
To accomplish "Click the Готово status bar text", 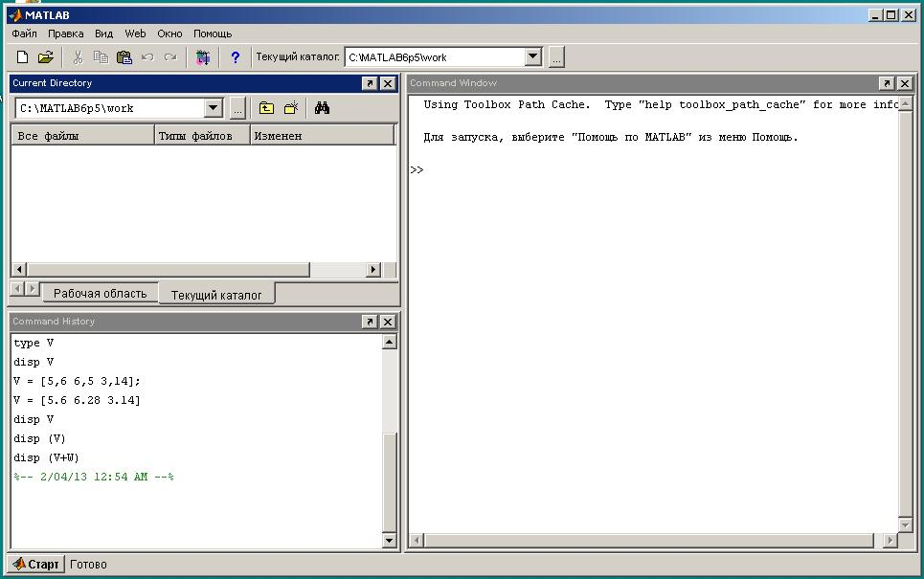I will pyautogui.click(x=88, y=565).
